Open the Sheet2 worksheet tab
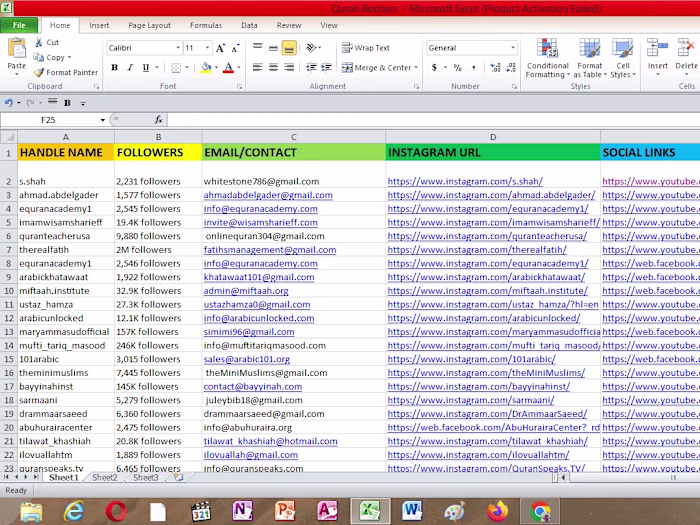This screenshot has width=700, height=525. (104, 477)
